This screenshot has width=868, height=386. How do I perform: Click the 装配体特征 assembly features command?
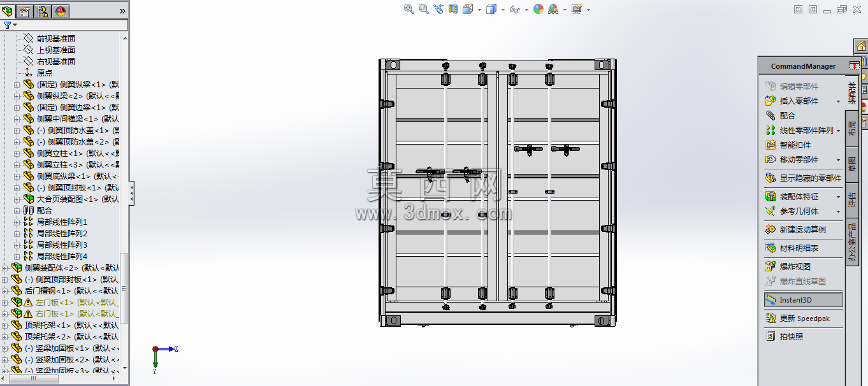click(x=792, y=196)
